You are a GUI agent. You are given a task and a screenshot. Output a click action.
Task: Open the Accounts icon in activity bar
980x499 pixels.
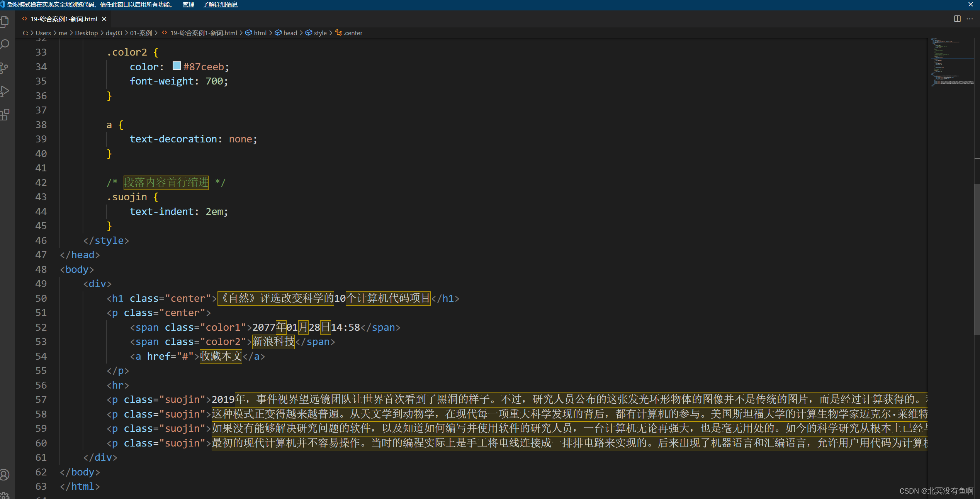[x=5, y=474]
